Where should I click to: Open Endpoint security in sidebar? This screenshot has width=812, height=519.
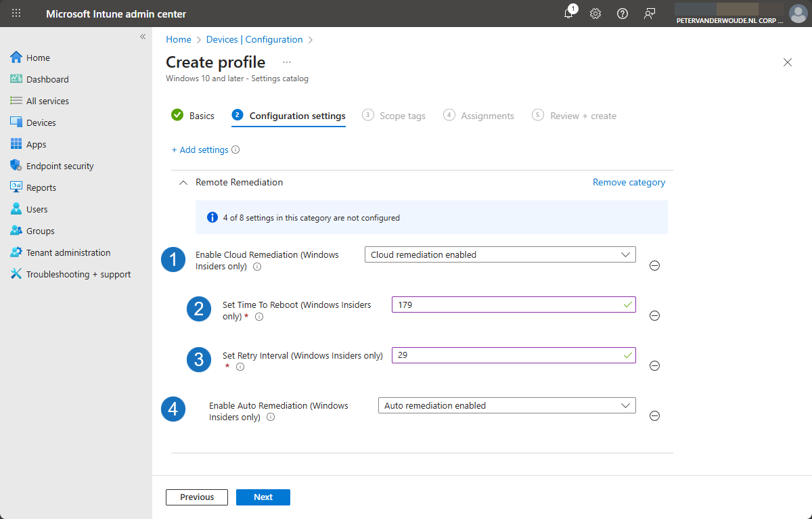point(60,166)
